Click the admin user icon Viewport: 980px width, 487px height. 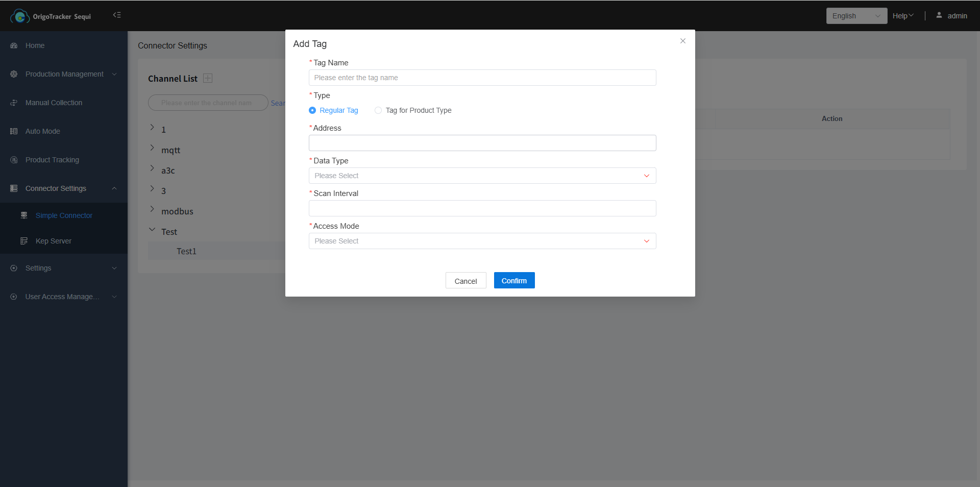[x=939, y=15]
